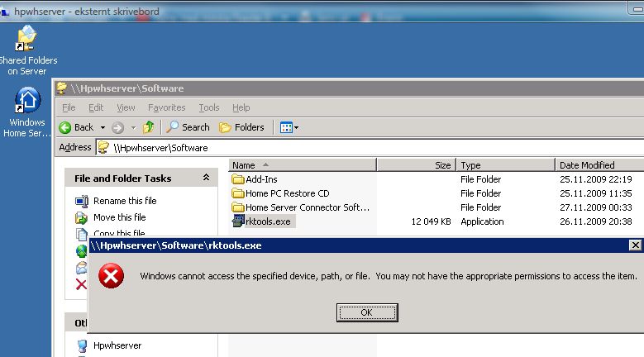Screen dimensions: 644x357
Task: Click the remote desktop title bar icon
Action: click(x=4, y=12)
